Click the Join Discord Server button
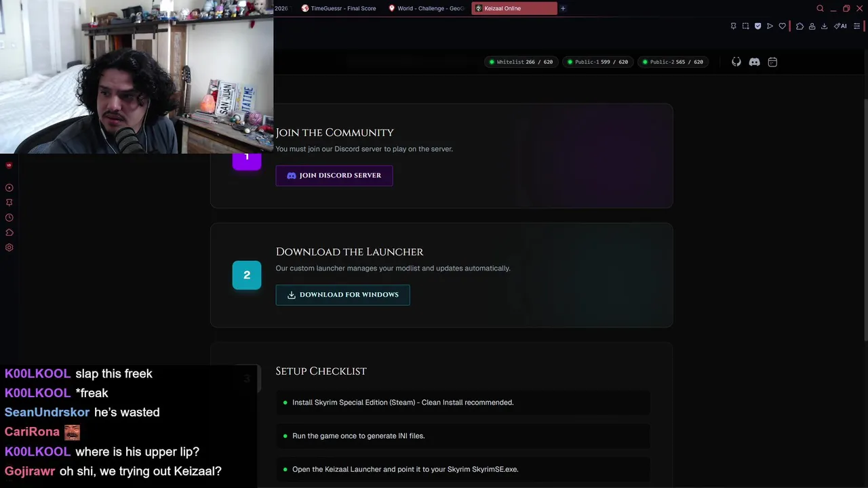This screenshot has width=868, height=488. coord(334,176)
